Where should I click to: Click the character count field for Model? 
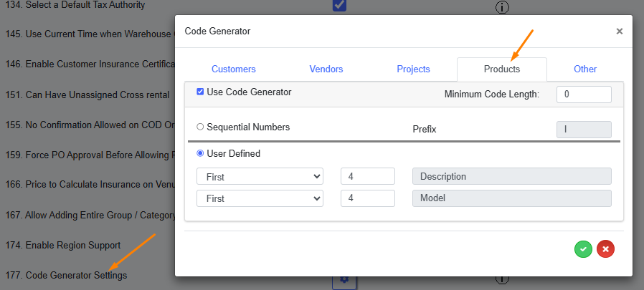[367, 198]
